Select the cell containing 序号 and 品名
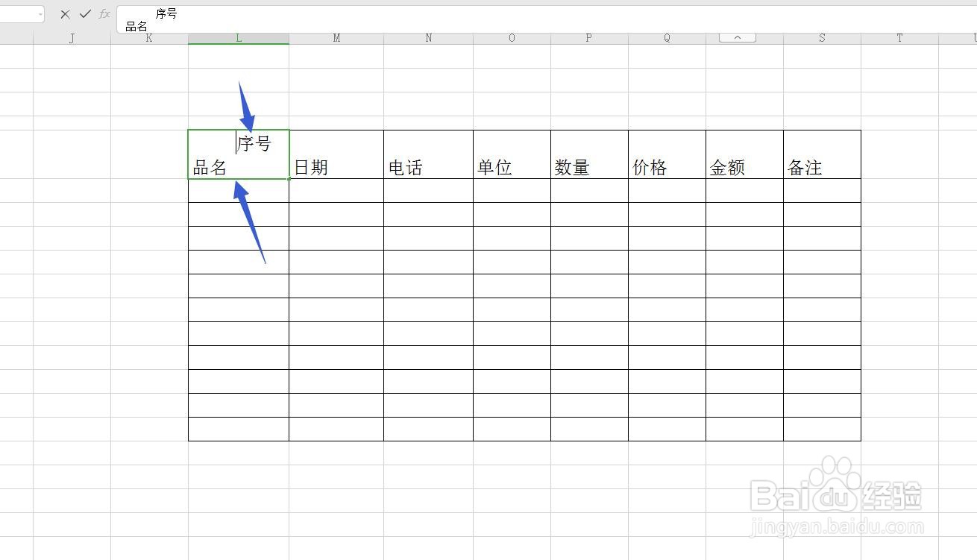 tap(237, 154)
